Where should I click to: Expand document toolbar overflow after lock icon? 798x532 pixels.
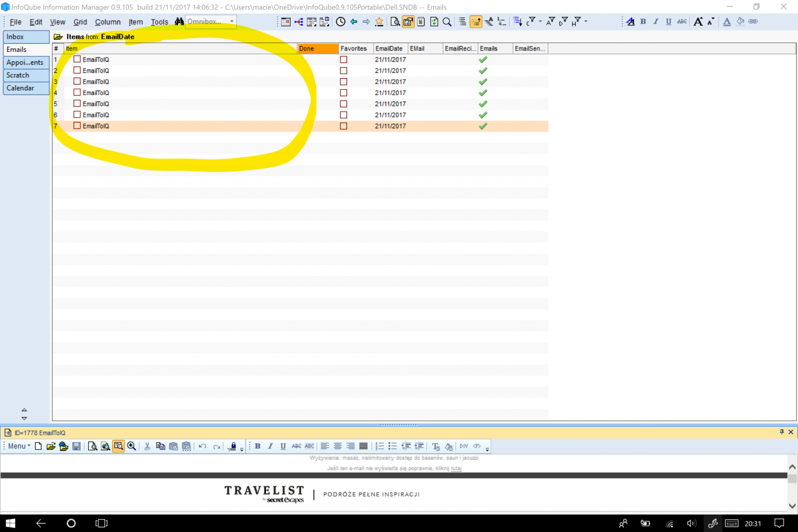coord(242,449)
